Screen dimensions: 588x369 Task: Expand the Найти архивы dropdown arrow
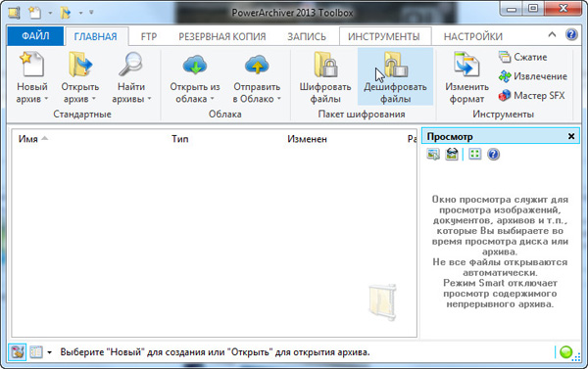tap(149, 99)
